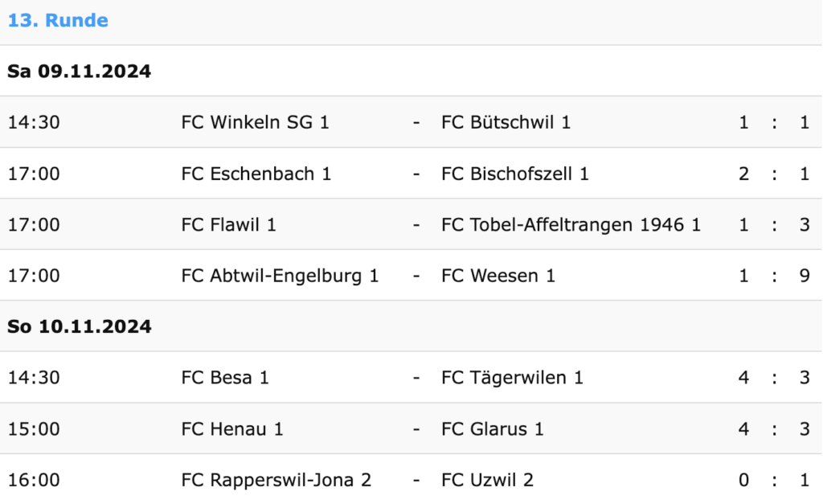Select team FC Bütschwil 1

click(506, 122)
